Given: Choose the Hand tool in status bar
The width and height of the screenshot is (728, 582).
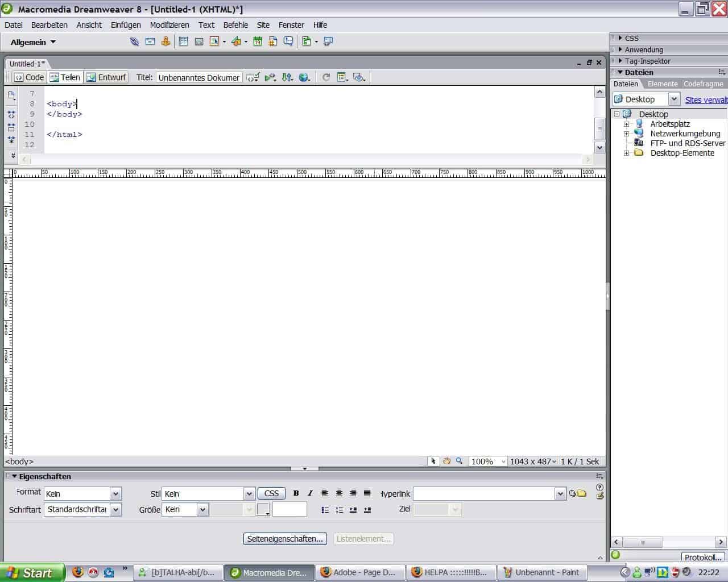Looking at the screenshot, I should pyautogui.click(x=446, y=461).
